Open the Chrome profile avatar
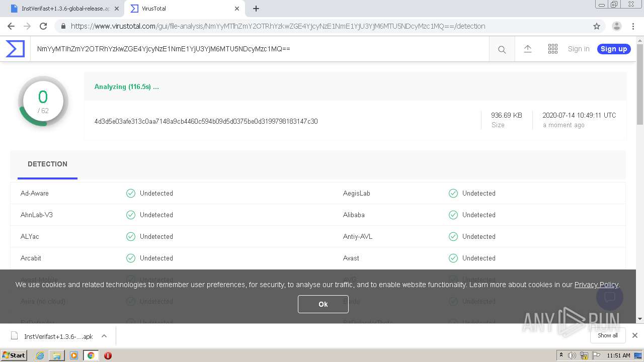644x362 pixels. [x=616, y=26]
